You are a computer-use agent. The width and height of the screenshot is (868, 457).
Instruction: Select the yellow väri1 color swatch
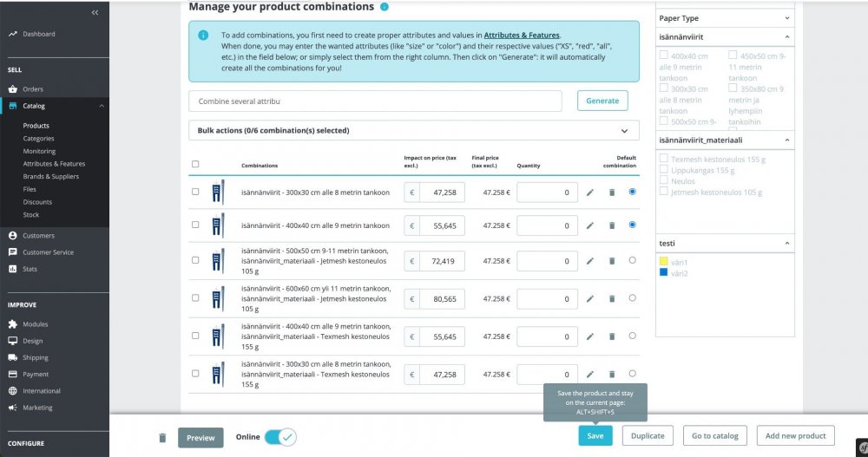pos(664,261)
